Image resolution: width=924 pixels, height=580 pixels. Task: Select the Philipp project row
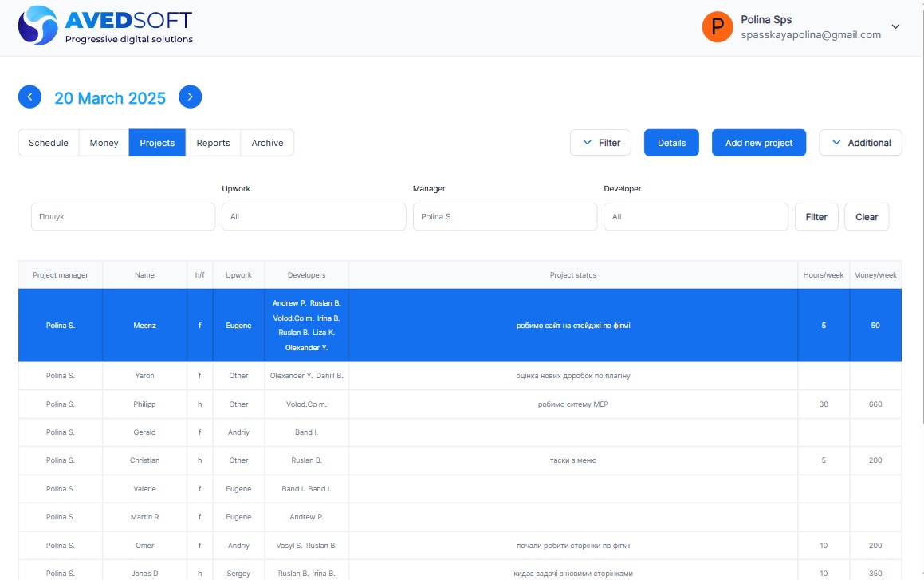[144, 404]
